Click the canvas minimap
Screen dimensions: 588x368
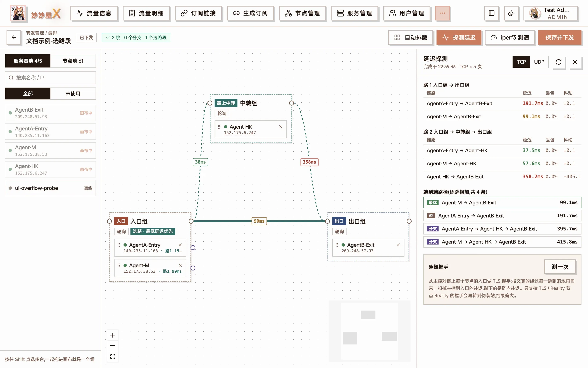click(x=369, y=331)
